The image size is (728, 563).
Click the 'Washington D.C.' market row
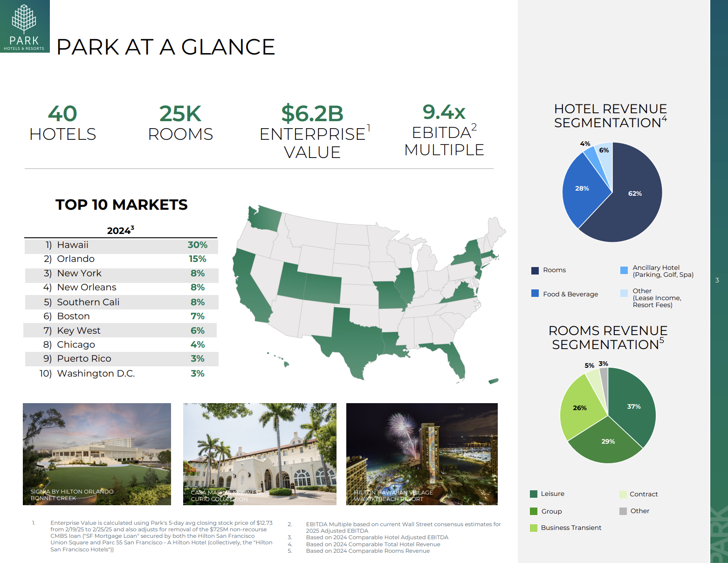point(121,373)
